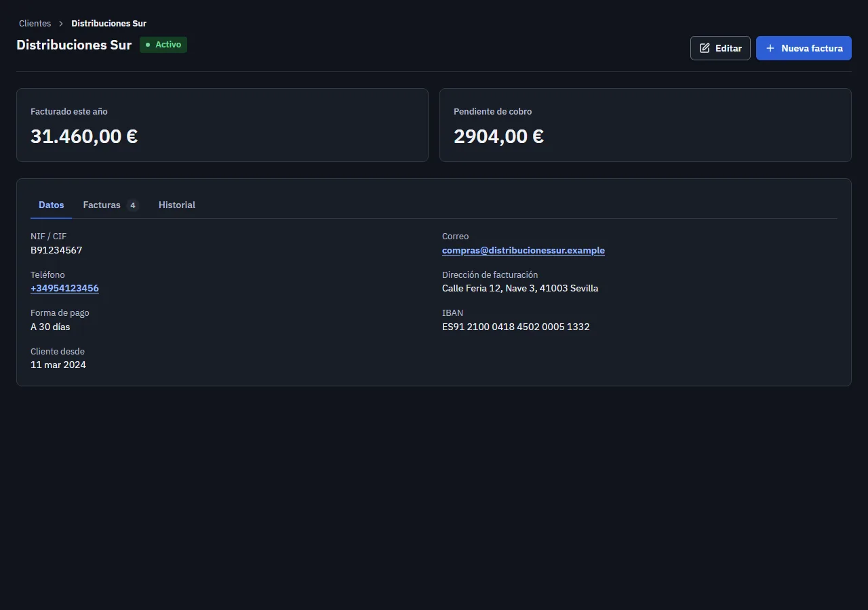
Task: Click the 31.460,00 € billed amount
Action: (84, 136)
